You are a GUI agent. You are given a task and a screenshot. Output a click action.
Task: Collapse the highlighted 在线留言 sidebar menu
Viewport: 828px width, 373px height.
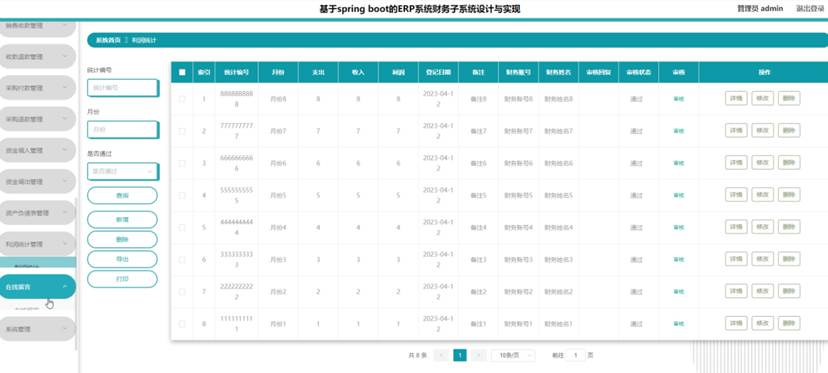[x=36, y=287]
